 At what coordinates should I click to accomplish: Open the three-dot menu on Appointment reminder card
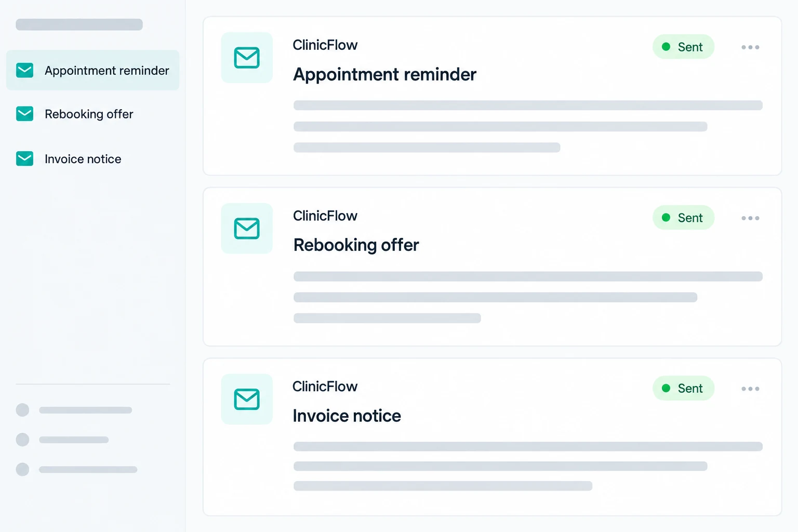tap(750, 47)
